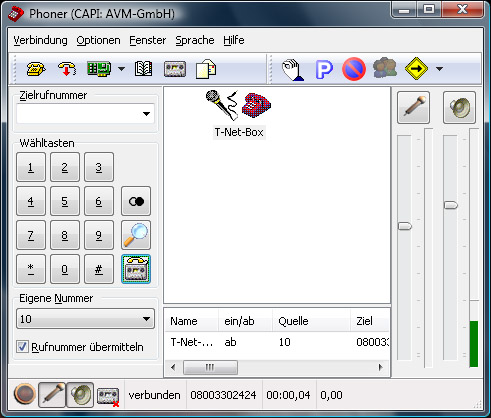Open the phone book icon
491x418 pixels.
click(x=144, y=69)
